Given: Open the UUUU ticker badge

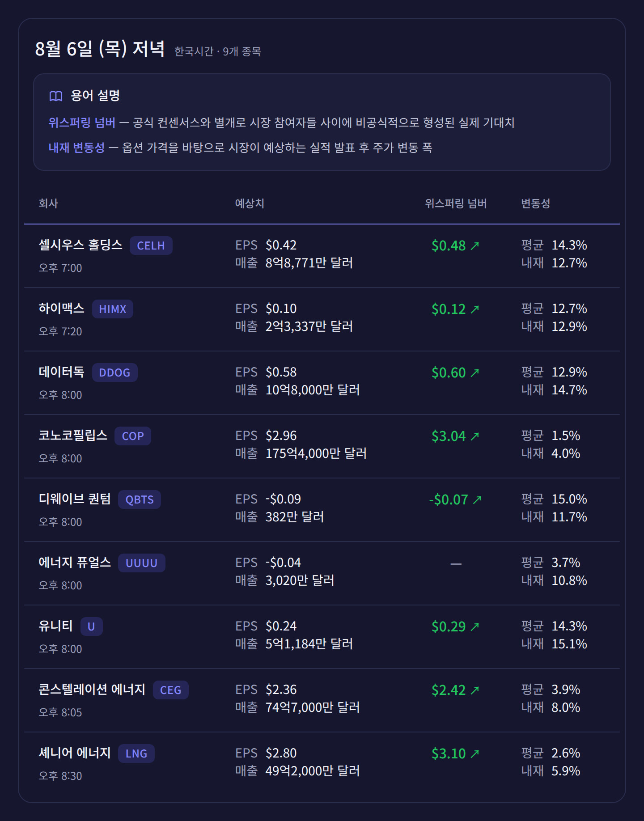Looking at the screenshot, I should (142, 563).
